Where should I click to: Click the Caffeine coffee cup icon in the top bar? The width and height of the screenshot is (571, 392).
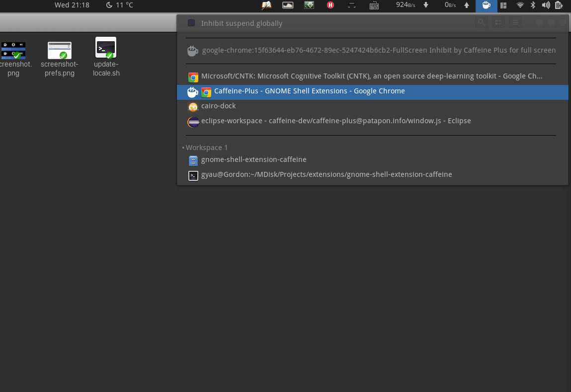click(x=486, y=5)
